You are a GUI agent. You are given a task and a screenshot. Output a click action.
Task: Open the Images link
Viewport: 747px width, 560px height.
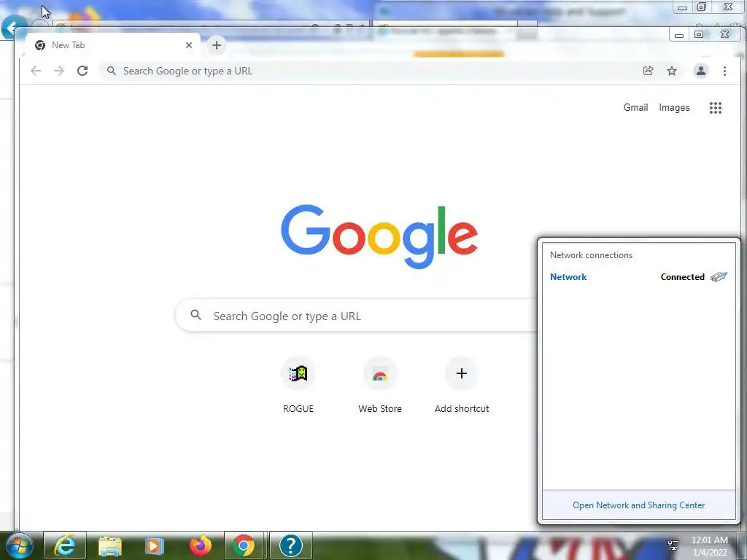[x=674, y=108]
